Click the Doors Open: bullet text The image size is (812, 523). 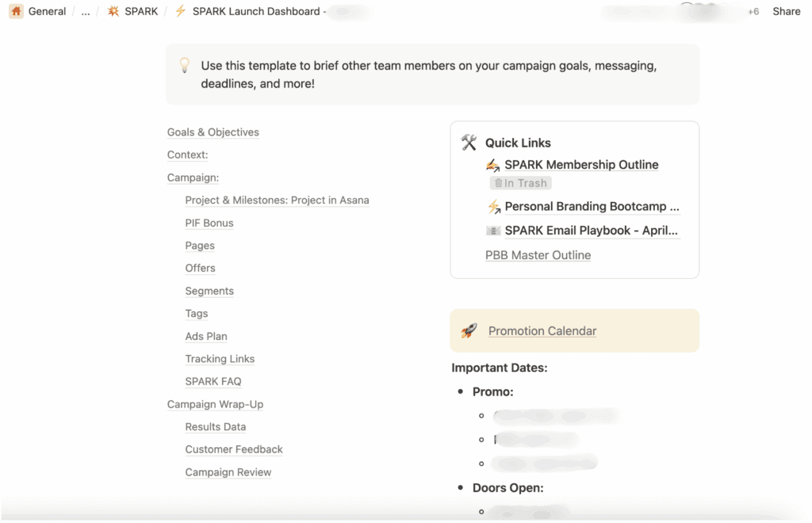tap(508, 488)
